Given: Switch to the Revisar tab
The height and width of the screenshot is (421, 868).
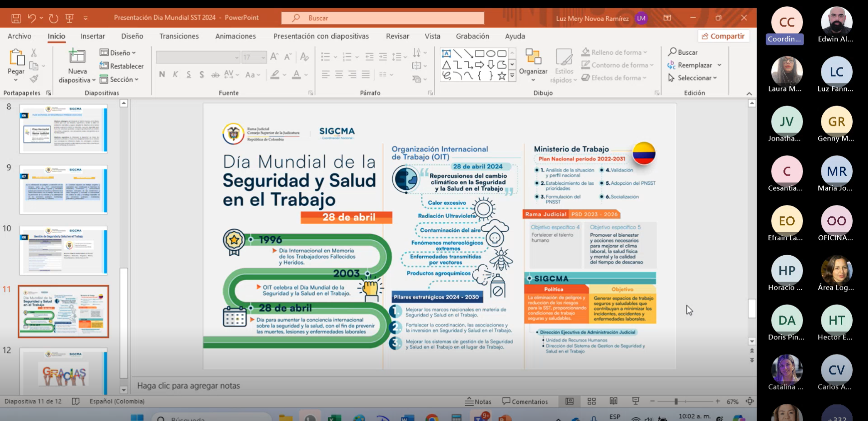Looking at the screenshot, I should pos(397,36).
